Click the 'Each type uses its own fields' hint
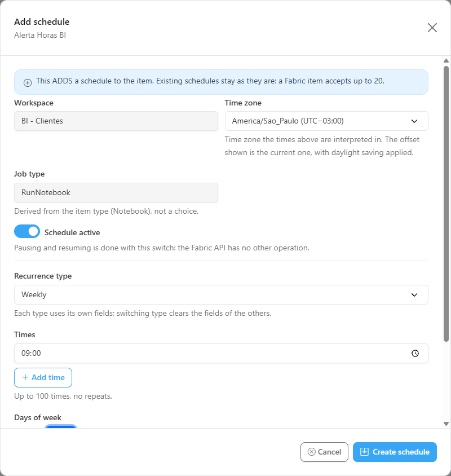Image resolution: width=451 pixels, height=476 pixels. [x=143, y=313]
